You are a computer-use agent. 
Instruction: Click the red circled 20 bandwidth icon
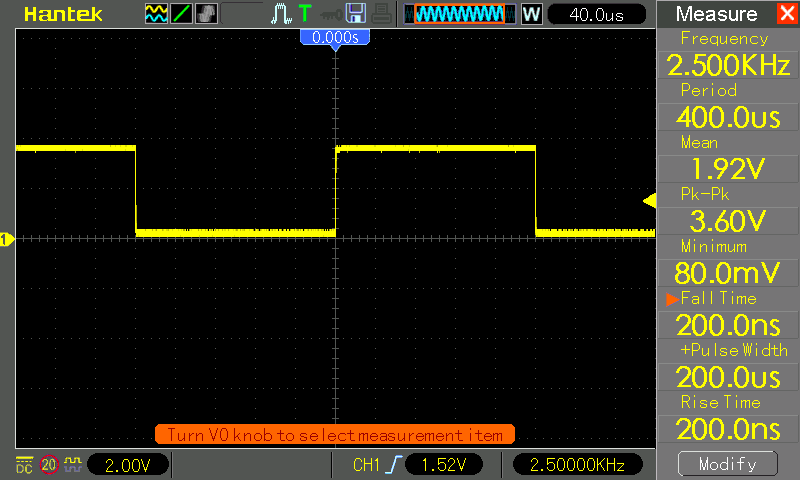[x=49, y=465]
